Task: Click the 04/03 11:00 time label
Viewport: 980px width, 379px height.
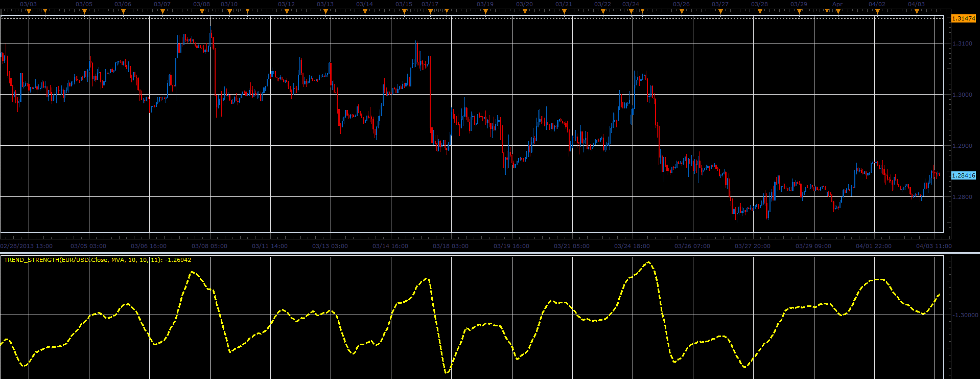Action: (934, 246)
